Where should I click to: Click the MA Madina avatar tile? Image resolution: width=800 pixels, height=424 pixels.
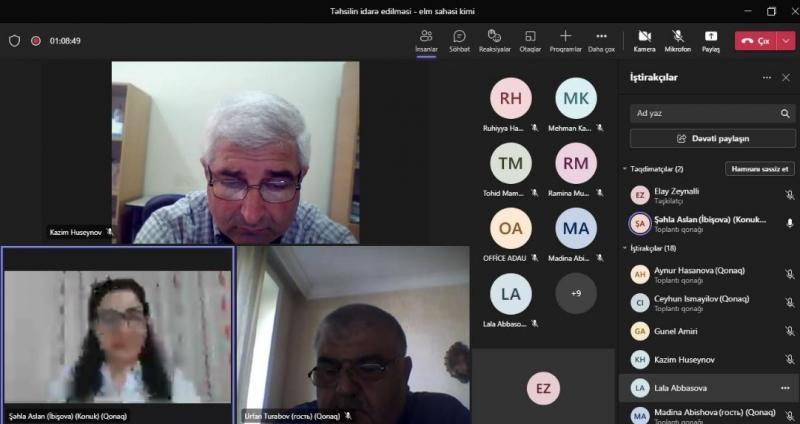576,229
